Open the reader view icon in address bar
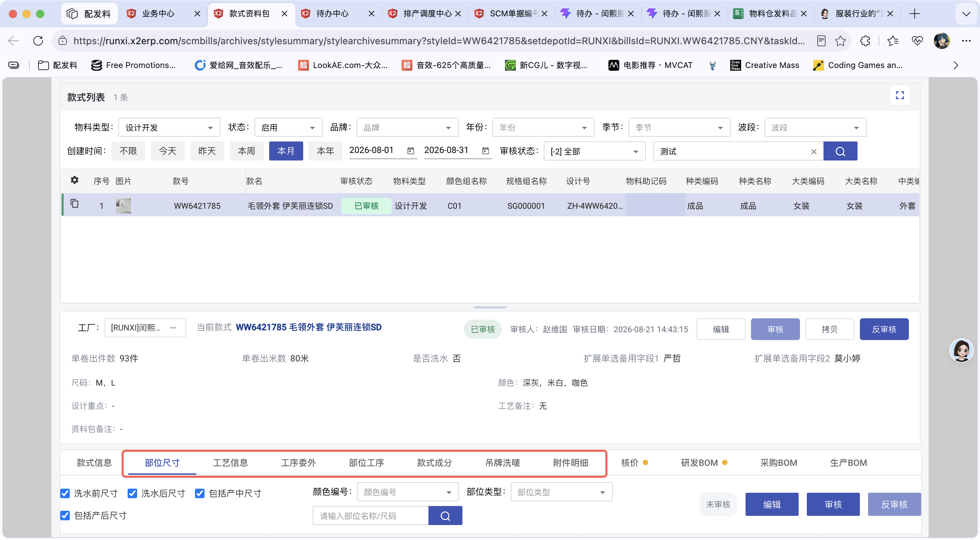 [x=821, y=41]
